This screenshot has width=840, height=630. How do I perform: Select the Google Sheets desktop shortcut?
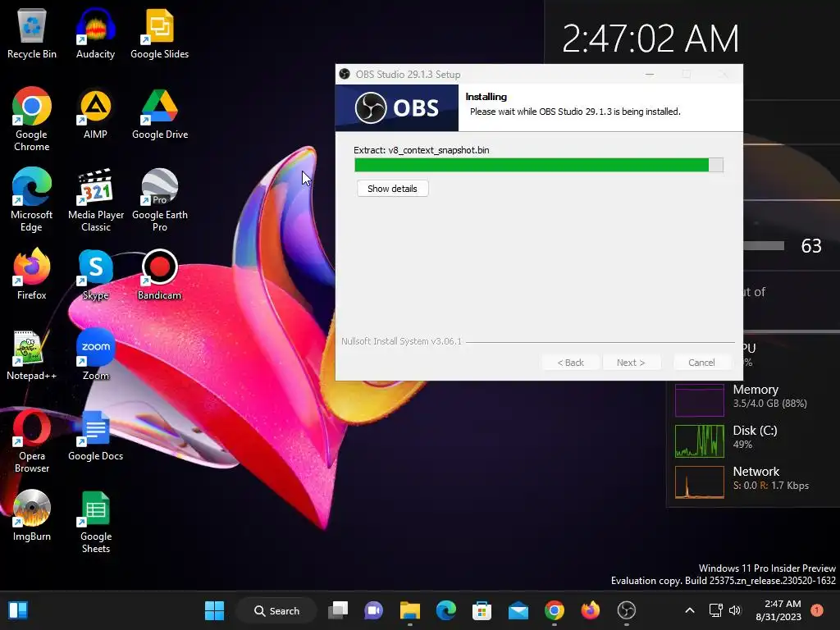pos(95,521)
